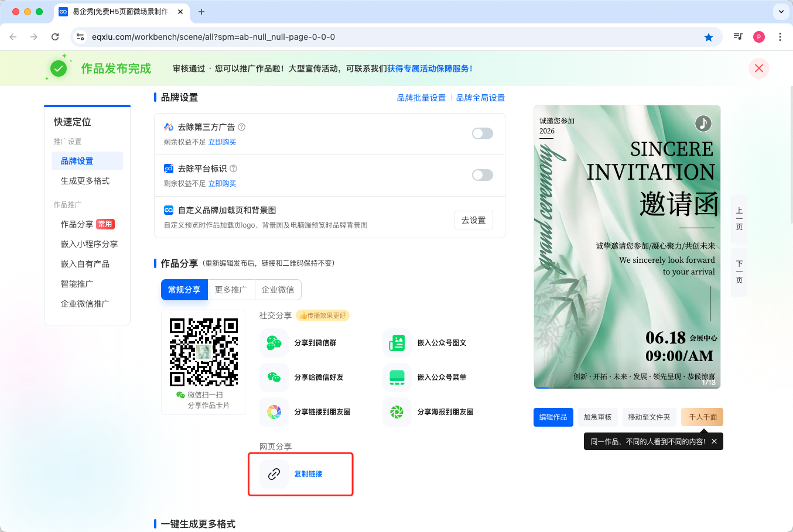Image resolution: width=793 pixels, height=532 pixels.
Task: Click the 去设置 button
Action: tap(473, 220)
